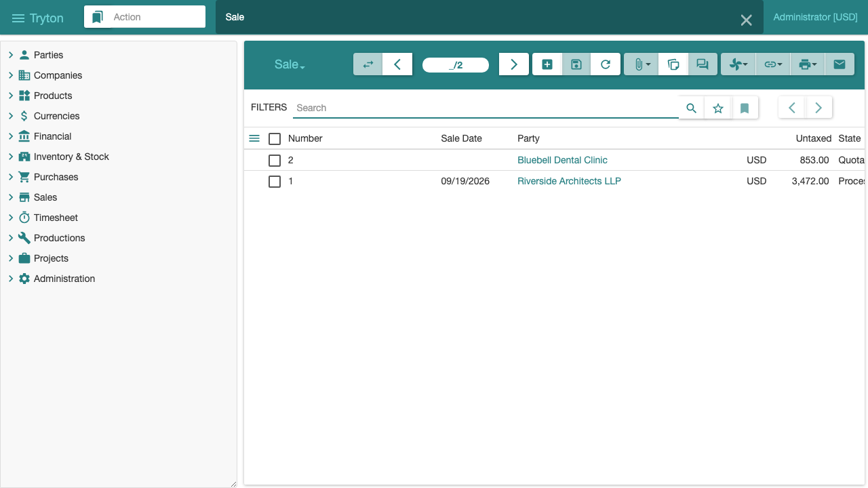The height and width of the screenshot is (488, 868).
Task: Click the Administration gear icon
Action: pos(24,279)
